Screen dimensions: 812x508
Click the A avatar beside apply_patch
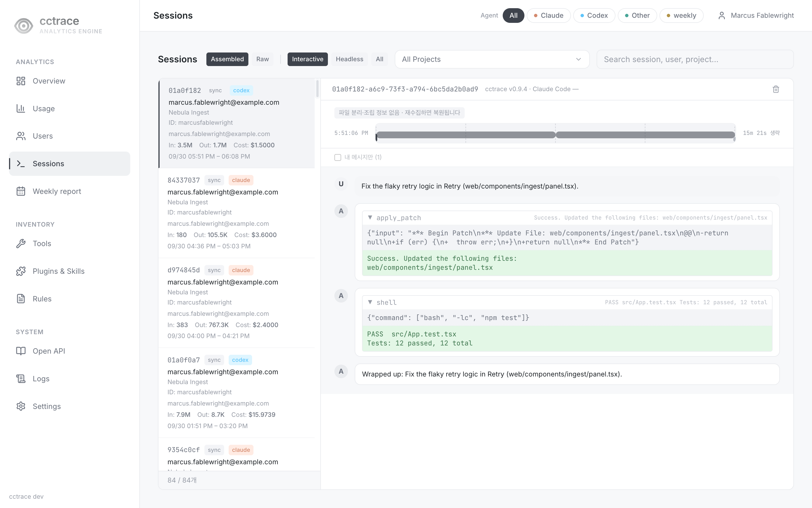click(x=341, y=211)
